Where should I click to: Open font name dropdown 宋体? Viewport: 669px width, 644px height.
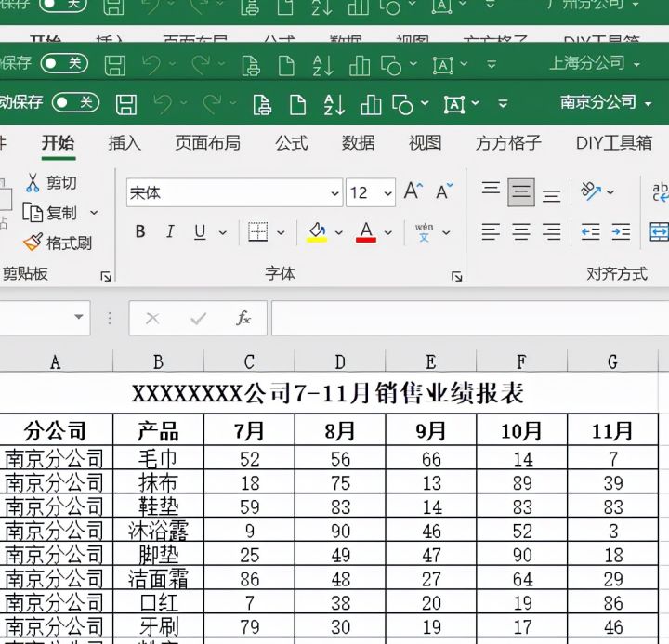334,193
